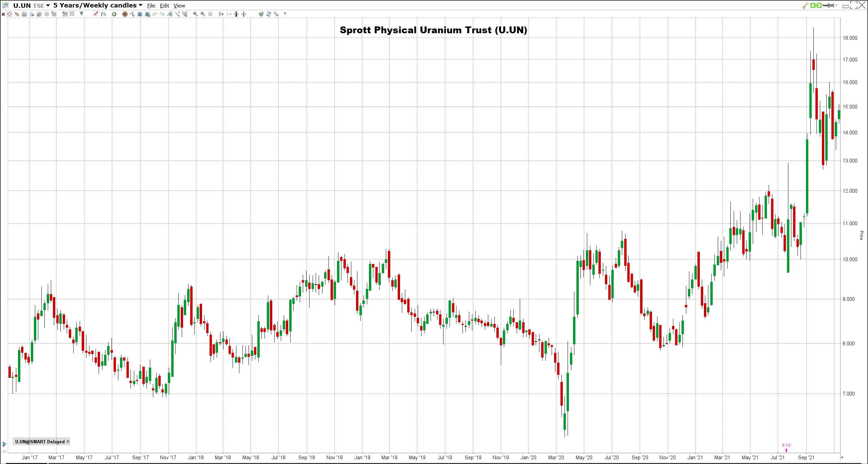Screen dimensions: 868x464
Task: Add a text label with T icon
Action: coord(140,14)
